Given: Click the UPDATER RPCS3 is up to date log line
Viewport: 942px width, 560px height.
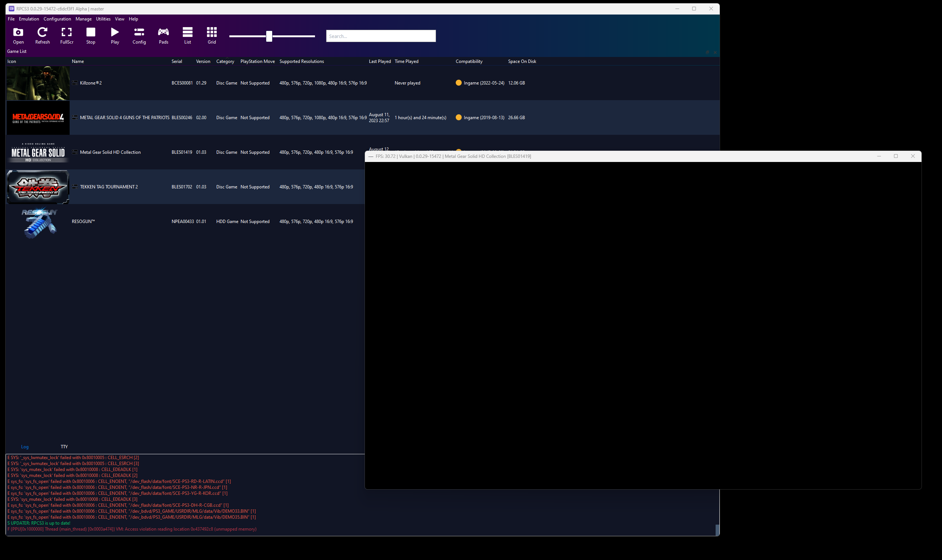Looking at the screenshot, I should [x=39, y=523].
